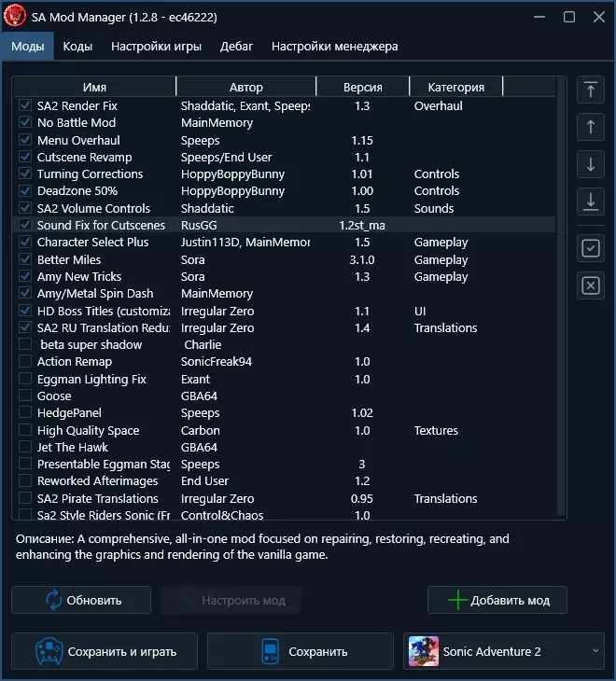Select the SA2 RU Translation Redux name
Screen dimensions: 616x681
[x=104, y=327]
